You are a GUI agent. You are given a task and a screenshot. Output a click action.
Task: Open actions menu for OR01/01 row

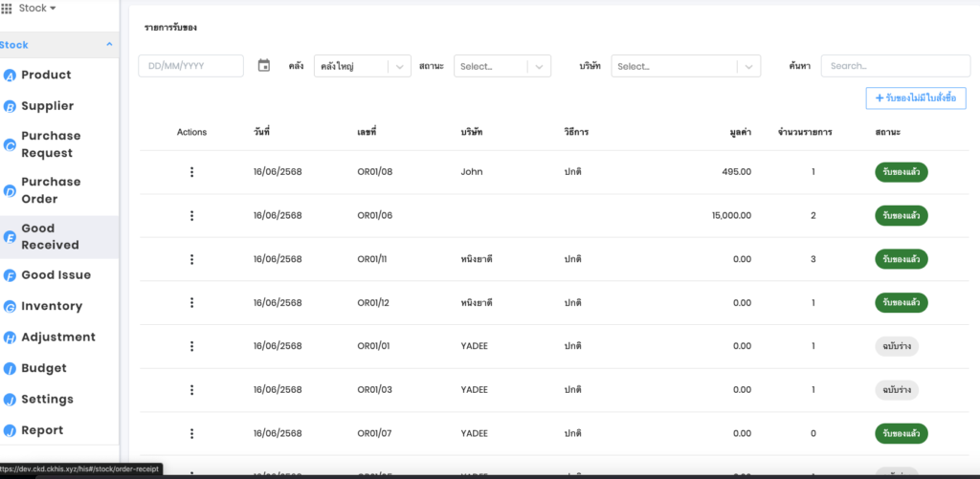point(191,346)
